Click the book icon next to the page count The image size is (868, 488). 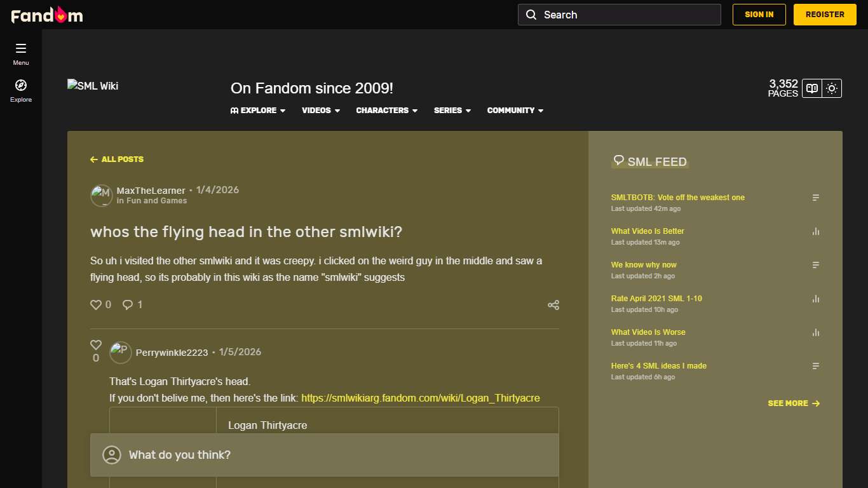[811, 88]
